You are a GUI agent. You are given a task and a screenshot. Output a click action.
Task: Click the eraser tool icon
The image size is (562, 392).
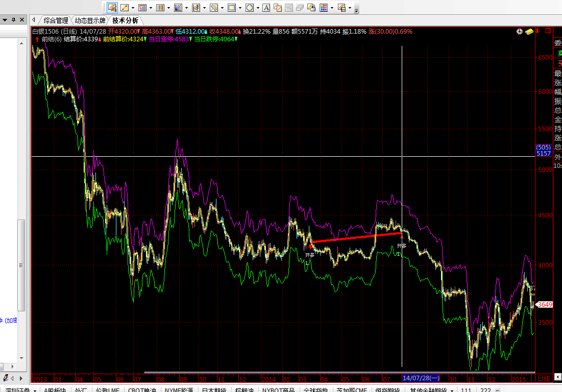click(x=300, y=8)
